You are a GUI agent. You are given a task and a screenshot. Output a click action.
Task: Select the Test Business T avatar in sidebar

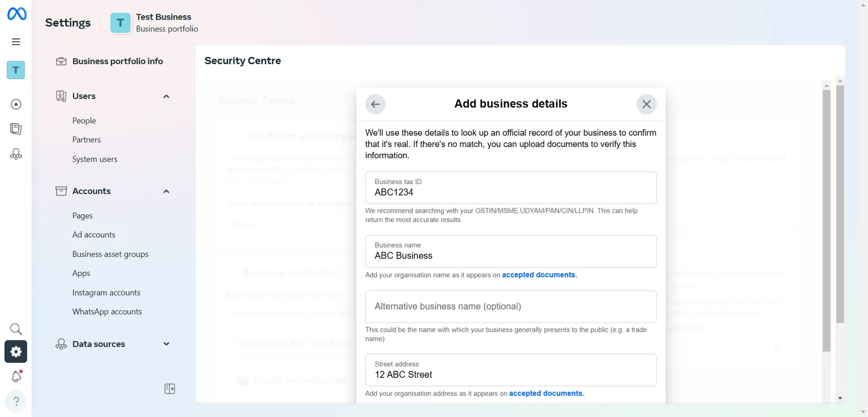[16, 70]
